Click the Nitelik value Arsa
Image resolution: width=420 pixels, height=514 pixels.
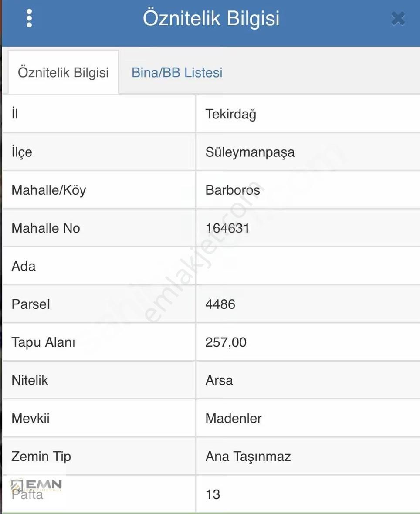pos(219,380)
